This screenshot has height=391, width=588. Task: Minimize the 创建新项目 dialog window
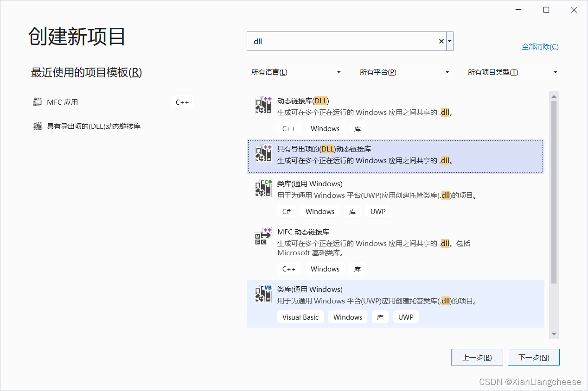(x=518, y=10)
